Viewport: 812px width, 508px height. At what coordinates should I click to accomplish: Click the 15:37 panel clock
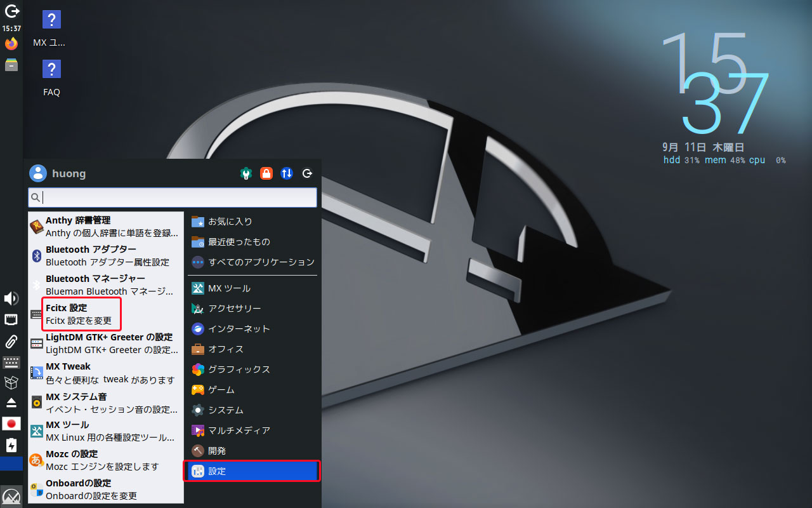11,29
